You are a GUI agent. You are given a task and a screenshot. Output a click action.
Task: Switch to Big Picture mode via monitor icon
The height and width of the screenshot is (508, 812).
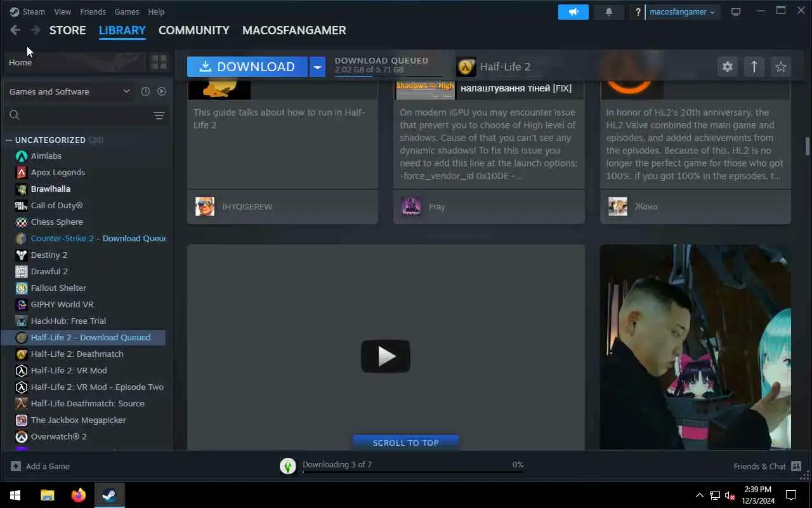click(x=736, y=12)
